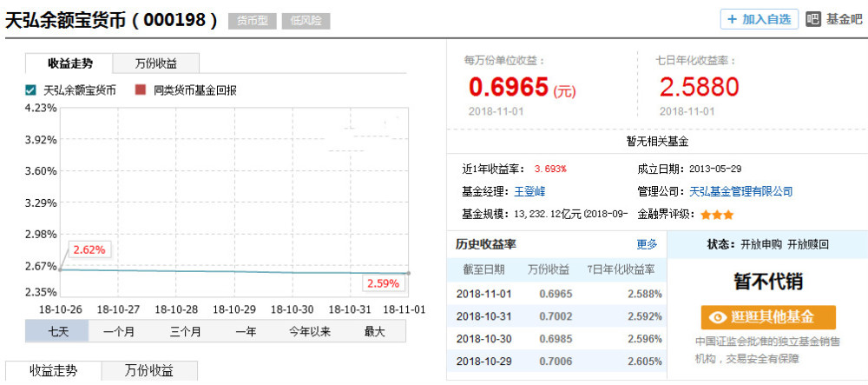Image resolution: width=868 pixels, height=385 pixels.
Task: Click the eye icon on 逛逛其他基金
Action: point(719,317)
